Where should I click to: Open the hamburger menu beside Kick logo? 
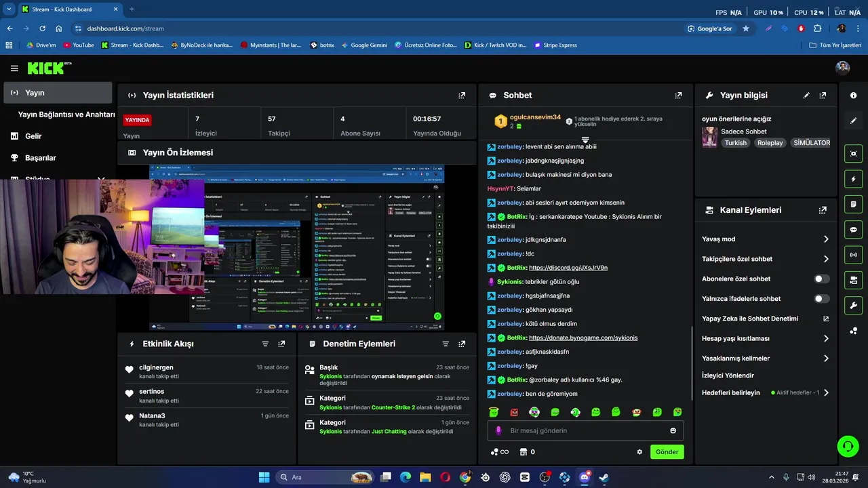pos(14,68)
